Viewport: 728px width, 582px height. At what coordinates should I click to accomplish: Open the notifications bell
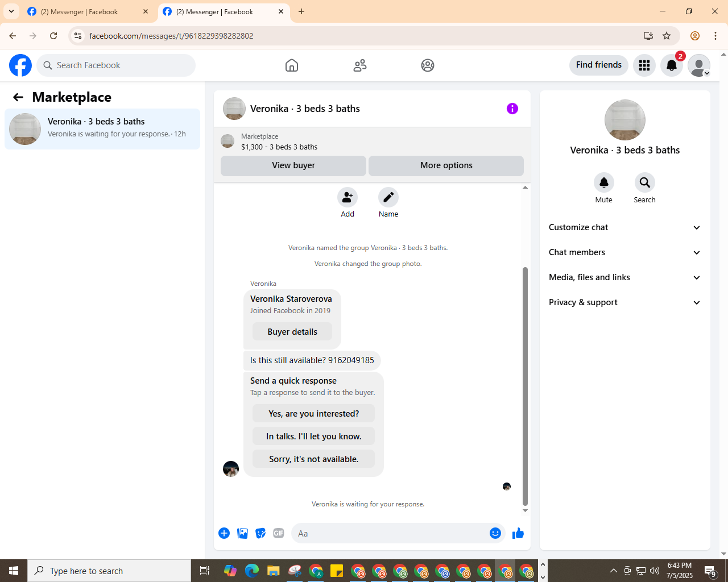672,65
